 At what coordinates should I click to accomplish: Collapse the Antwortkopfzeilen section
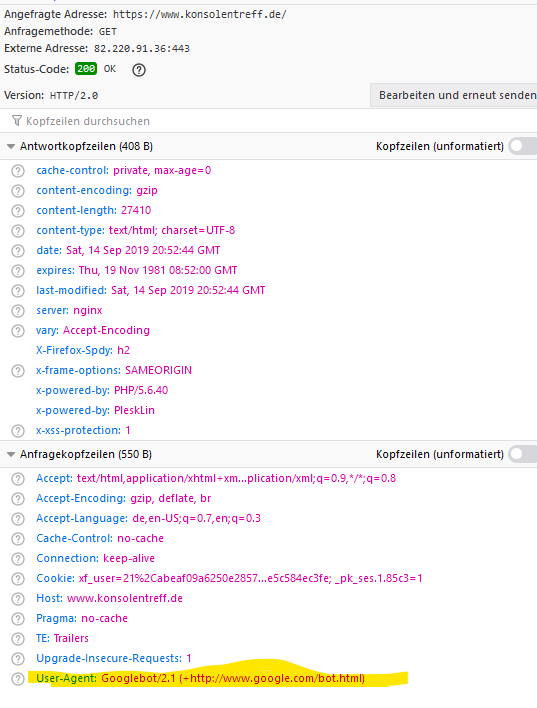pos(11,146)
